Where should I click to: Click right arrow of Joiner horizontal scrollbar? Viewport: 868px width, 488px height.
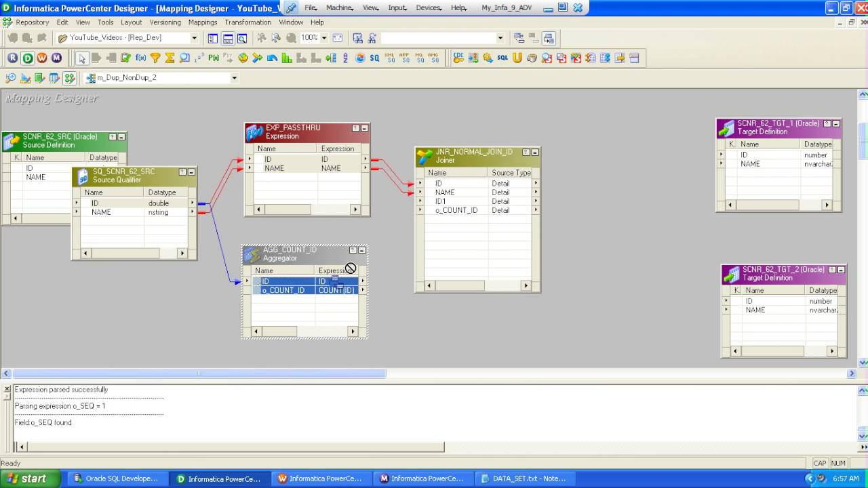(526, 286)
